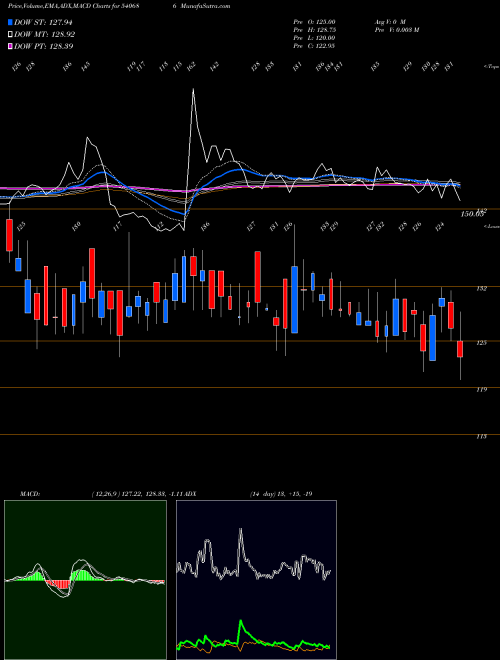The height and width of the screenshot is (660, 500).
Task: Click the 150.05 value label
Action: tap(472, 214)
